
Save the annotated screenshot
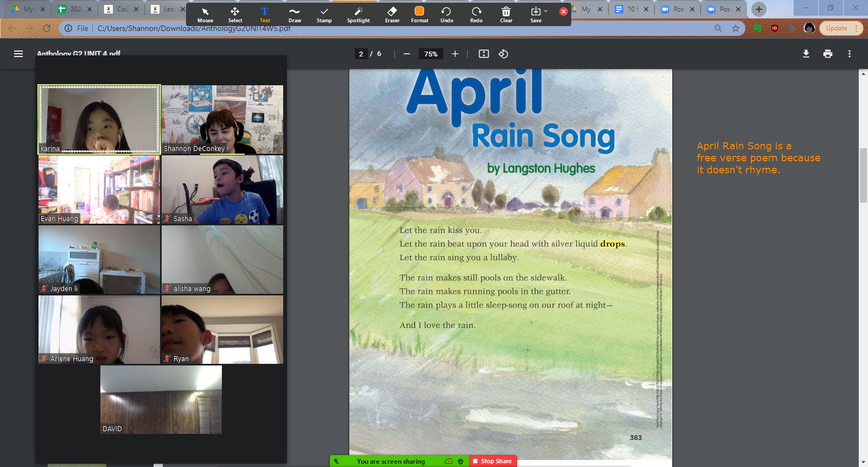click(x=535, y=15)
